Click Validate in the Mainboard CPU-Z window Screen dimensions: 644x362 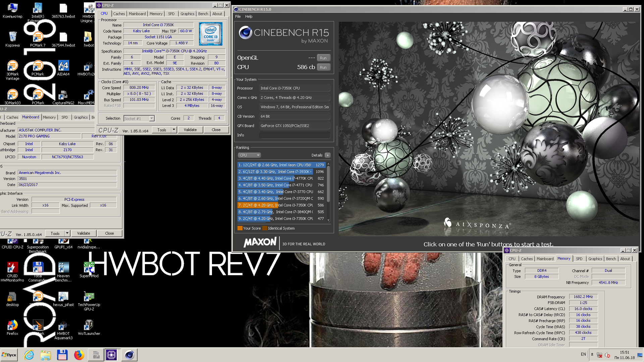click(84, 233)
